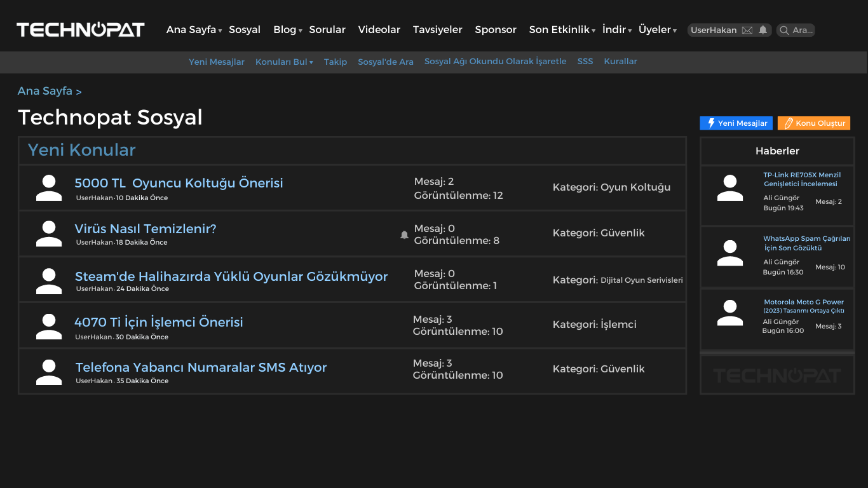The image size is (868, 488).
Task: Click the notifications bell in header
Action: click(763, 30)
